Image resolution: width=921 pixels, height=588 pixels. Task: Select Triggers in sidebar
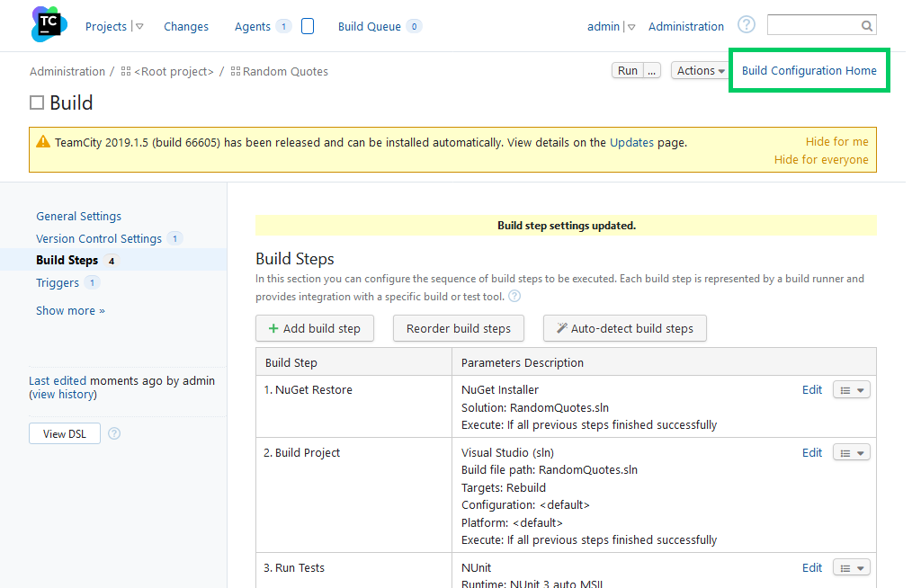57,282
